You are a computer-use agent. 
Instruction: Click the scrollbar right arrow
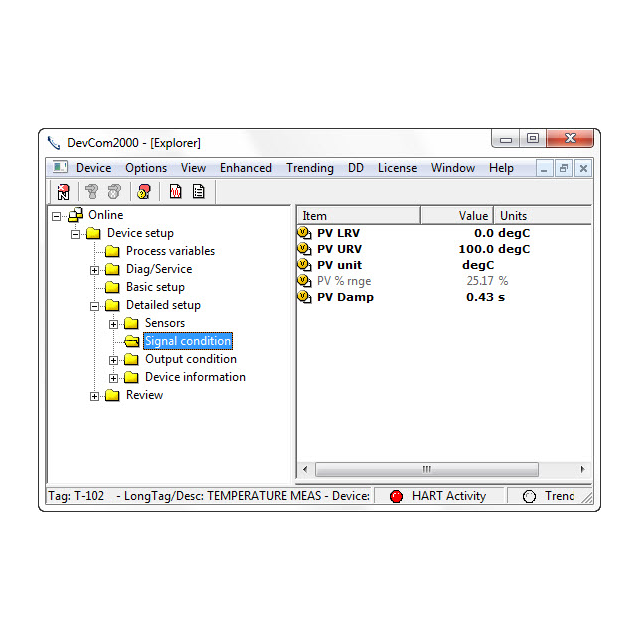tap(582, 469)
